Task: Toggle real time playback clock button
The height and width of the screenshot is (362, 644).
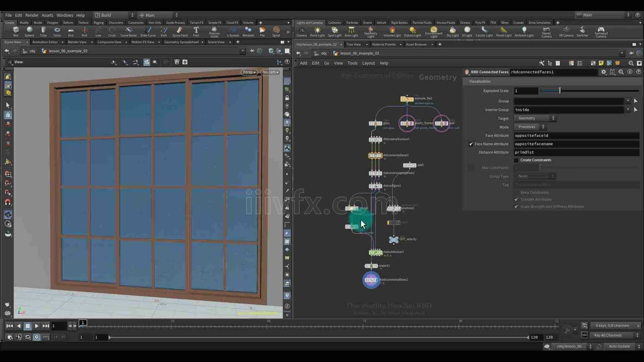Action: coord(37,337)
